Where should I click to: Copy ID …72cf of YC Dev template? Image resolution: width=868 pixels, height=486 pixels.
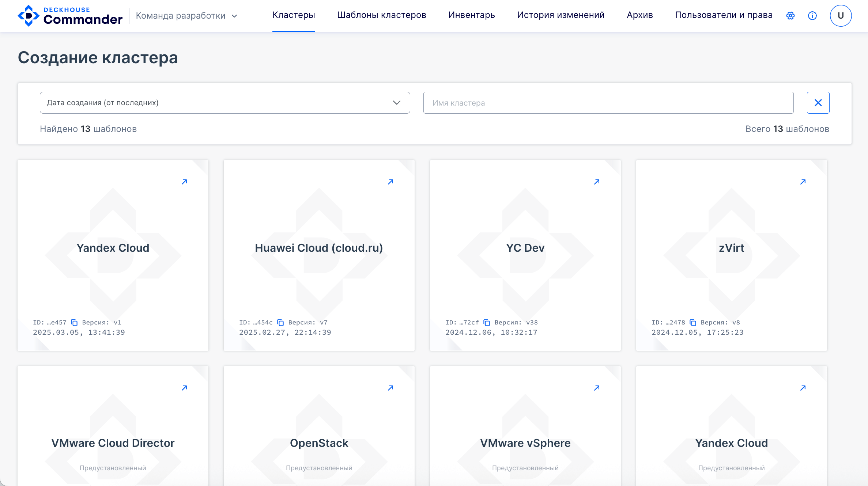(487, 322)
